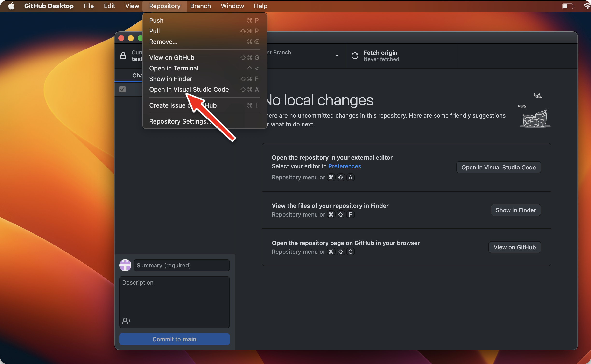This screenshot has height=364, width=591.
Task: Choose Open in Visual Studio Code menu item
Action: pyautogui.click(x=189, y=90)
